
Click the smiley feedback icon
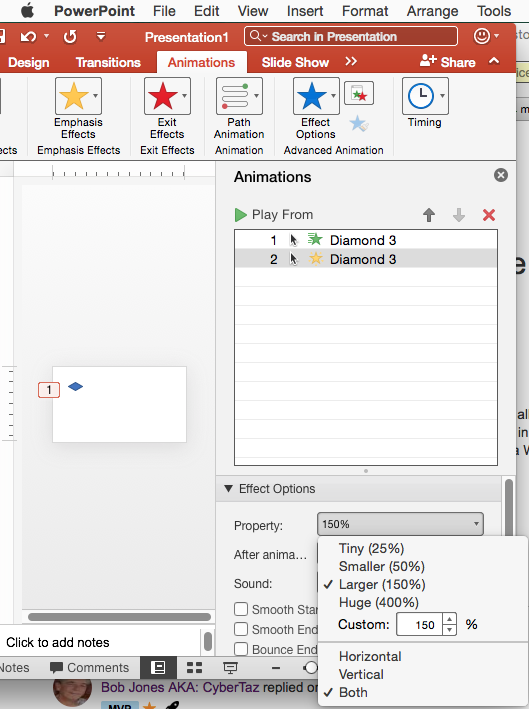[482, 36]
